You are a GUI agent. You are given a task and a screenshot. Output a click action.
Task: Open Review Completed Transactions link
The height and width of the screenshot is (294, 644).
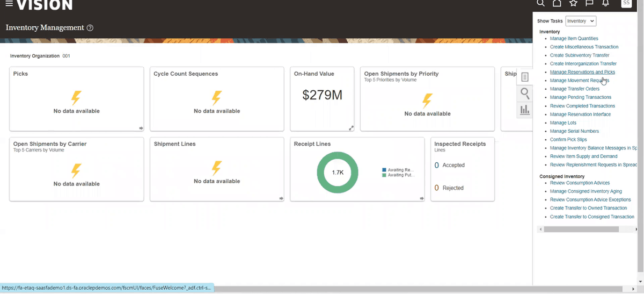(583, 106)
